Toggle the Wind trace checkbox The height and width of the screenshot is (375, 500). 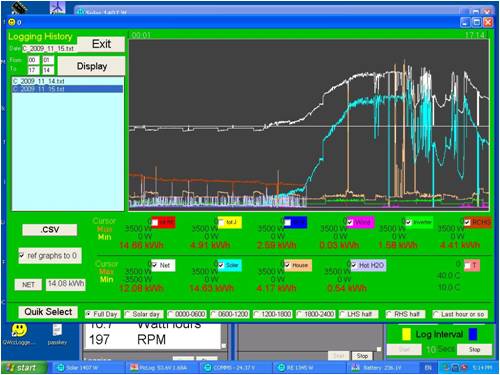[x=350, y=222]
